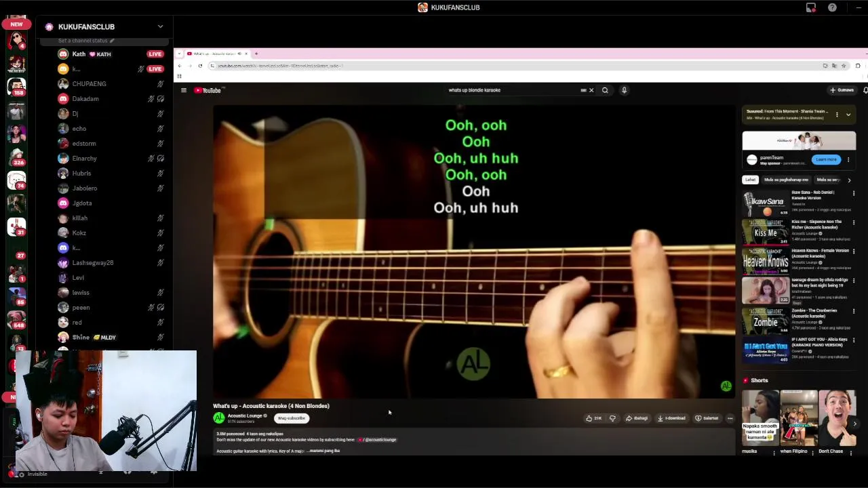Screen dimensions: 868x488
Task: Open the Susunod queue options menu
Action: point(837,115)
